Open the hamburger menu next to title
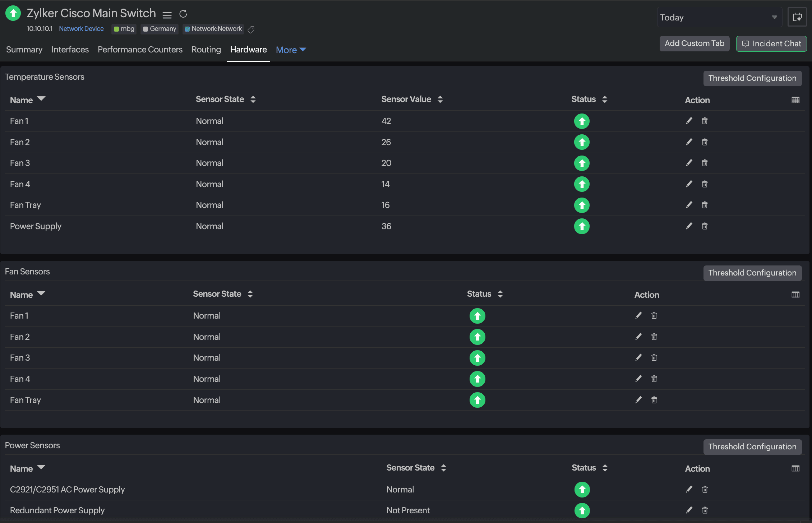The height and width of the screenshot is (523, 812). coord(167,15)
